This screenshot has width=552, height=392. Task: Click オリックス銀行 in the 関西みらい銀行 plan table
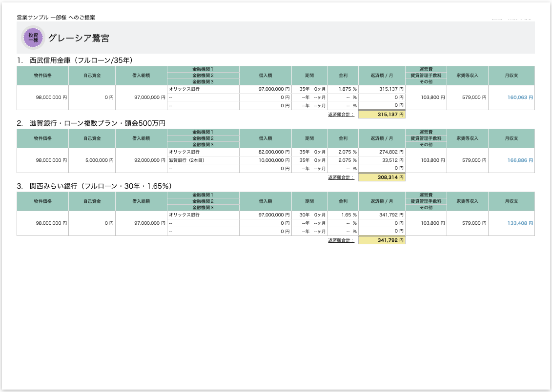(203, 215)
